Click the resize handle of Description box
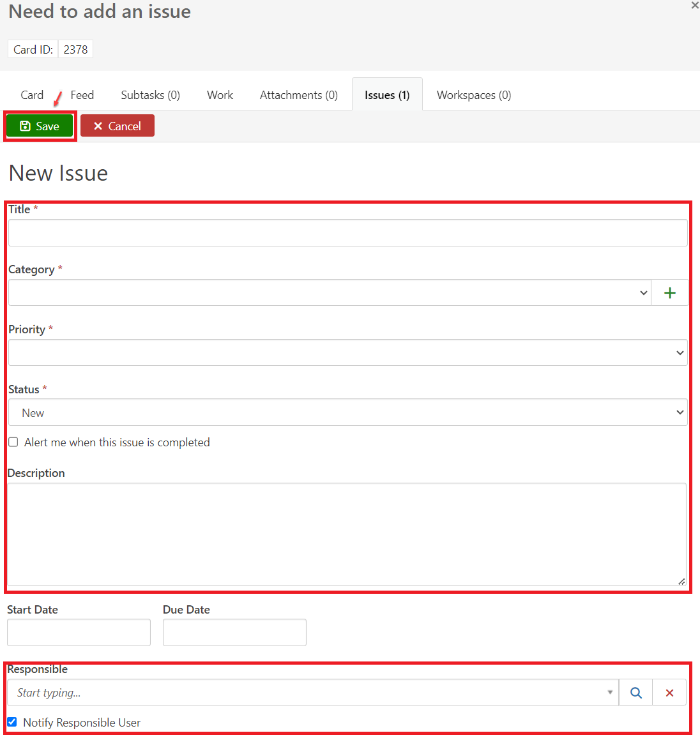This screenshot has height=740, width=700. [681, 581]
